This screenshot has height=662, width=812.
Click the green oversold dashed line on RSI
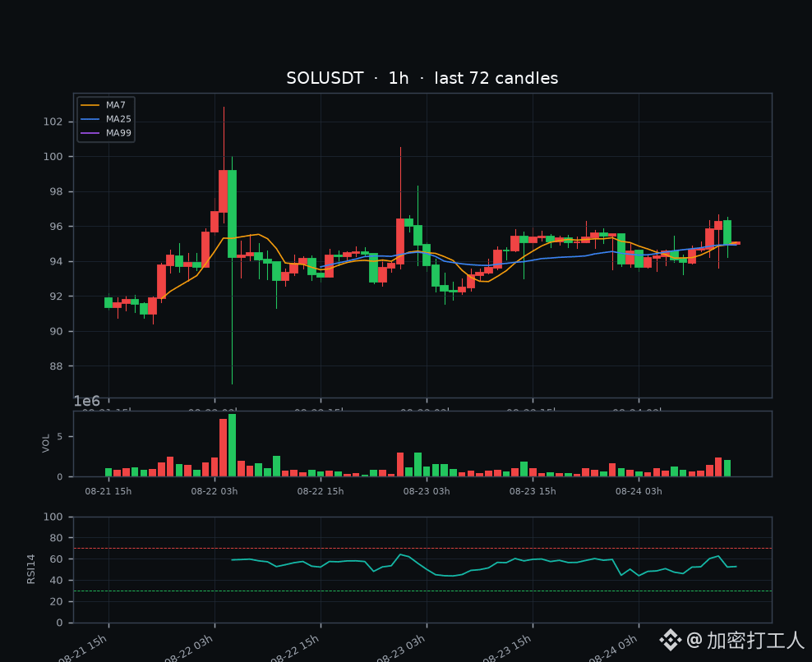pyautogui.click(x=422, y=591)
